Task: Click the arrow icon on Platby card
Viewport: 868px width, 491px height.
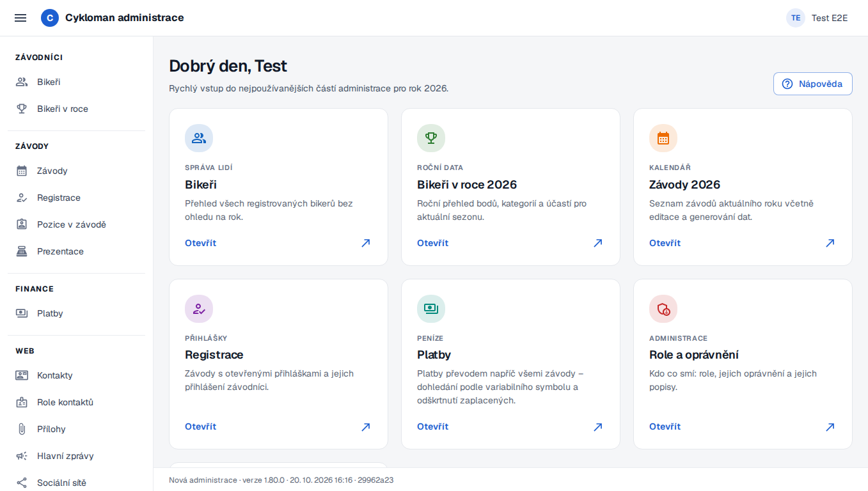Action: tap(597, 426)
